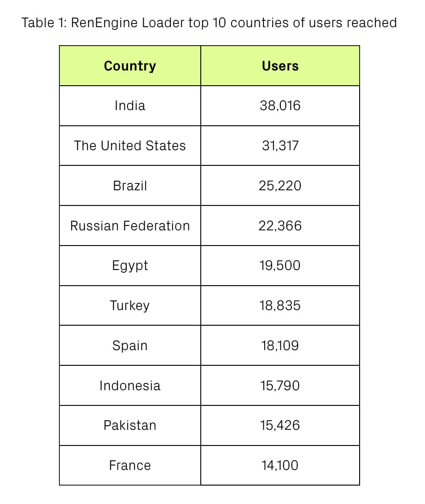
Task: Click the Users column header
Action: pos(280,66)
